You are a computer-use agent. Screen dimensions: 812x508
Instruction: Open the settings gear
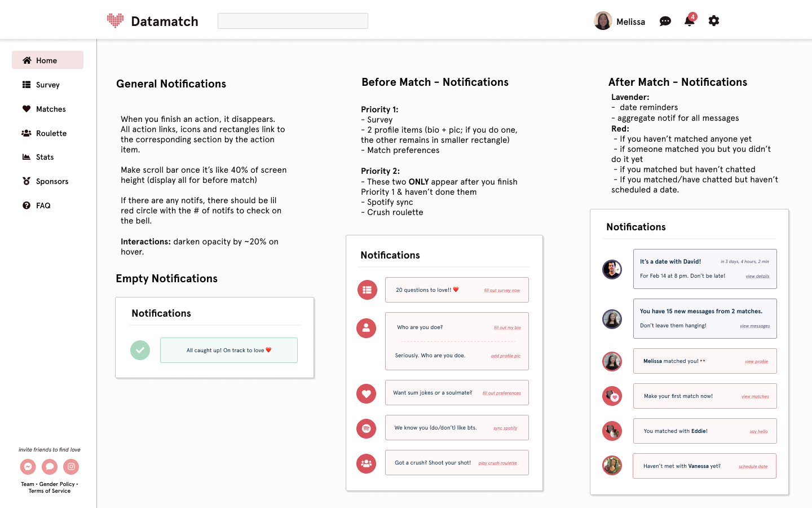(713, 20)
